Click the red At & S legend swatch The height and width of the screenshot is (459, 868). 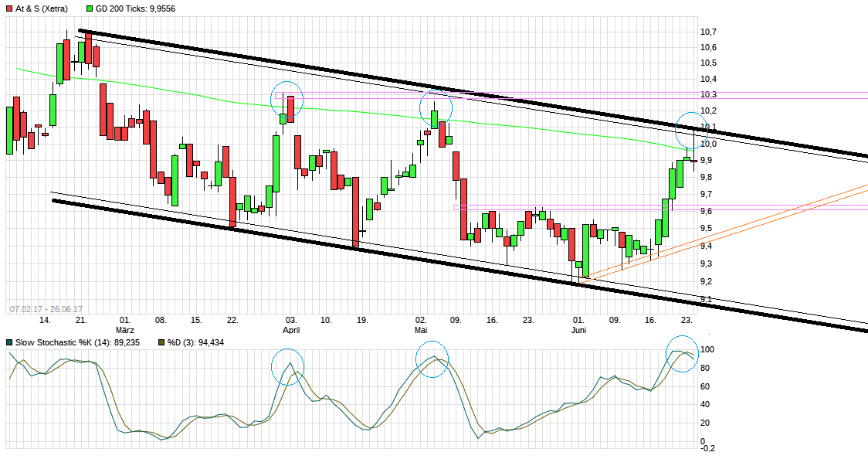[x=9, y=8]
